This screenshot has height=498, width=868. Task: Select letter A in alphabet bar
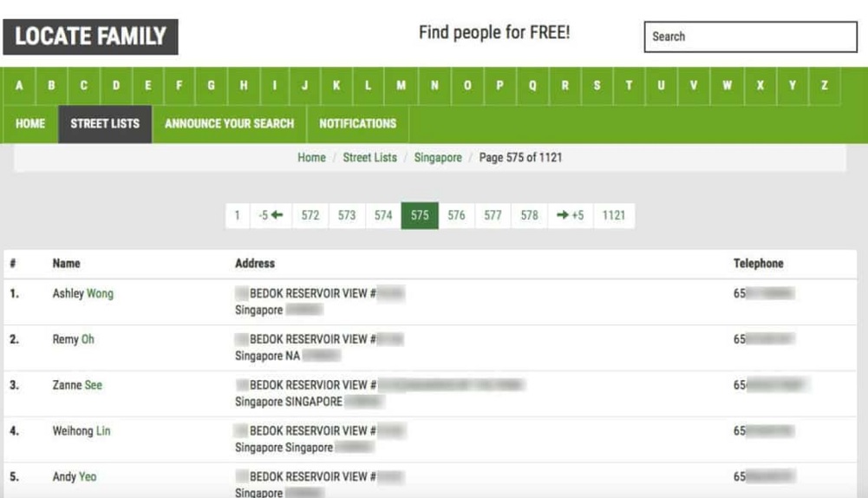tap(19, 86)
